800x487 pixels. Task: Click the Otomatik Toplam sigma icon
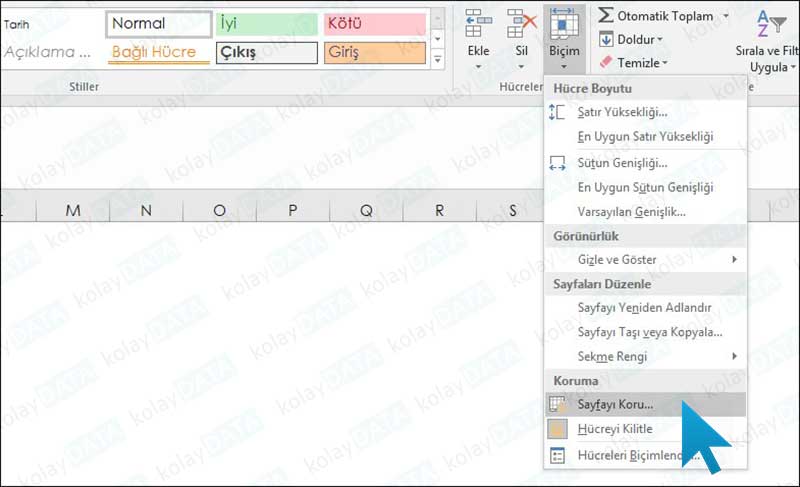(606, 15)
